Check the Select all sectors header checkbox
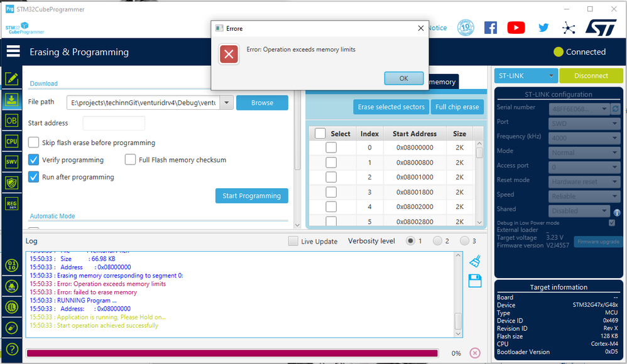This screenshot has width=627, height=364. click(320, 134)
